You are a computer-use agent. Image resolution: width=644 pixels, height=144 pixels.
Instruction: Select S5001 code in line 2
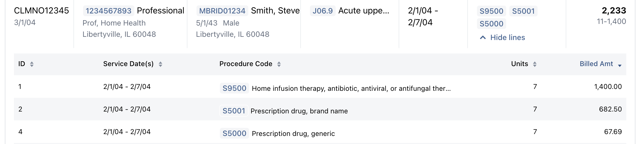pyautogui.click(x=234, y=111)
